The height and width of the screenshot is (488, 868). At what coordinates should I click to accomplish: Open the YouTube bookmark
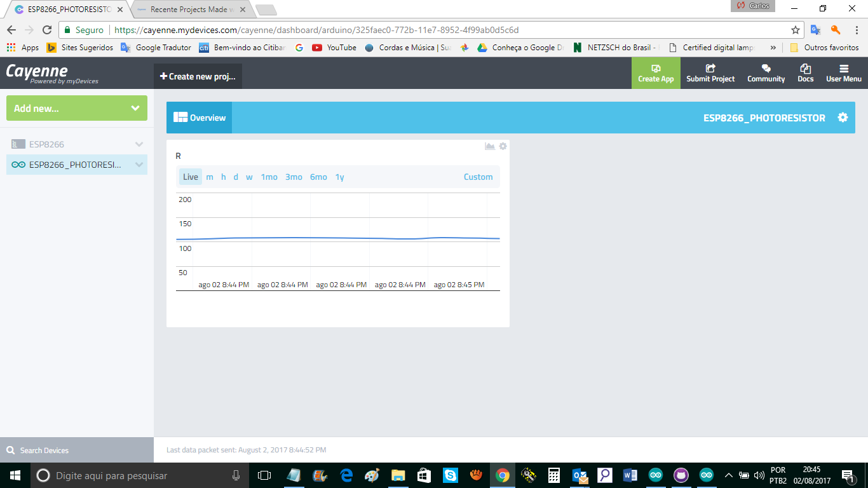pos(334,48)
